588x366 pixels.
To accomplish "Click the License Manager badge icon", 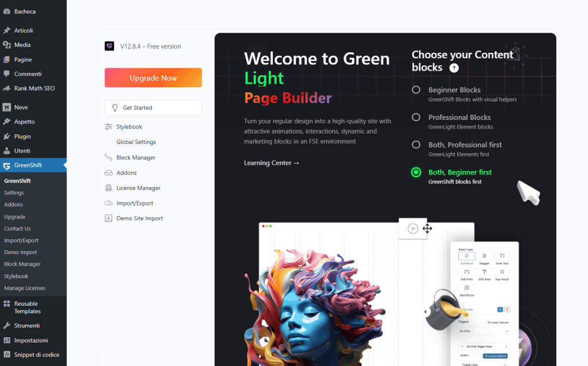I will click(109, 188).
